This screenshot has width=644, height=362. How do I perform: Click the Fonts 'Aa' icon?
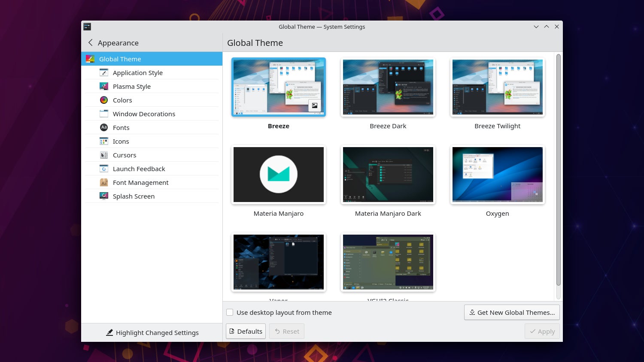pyautogui.click(x=104, y=128)
